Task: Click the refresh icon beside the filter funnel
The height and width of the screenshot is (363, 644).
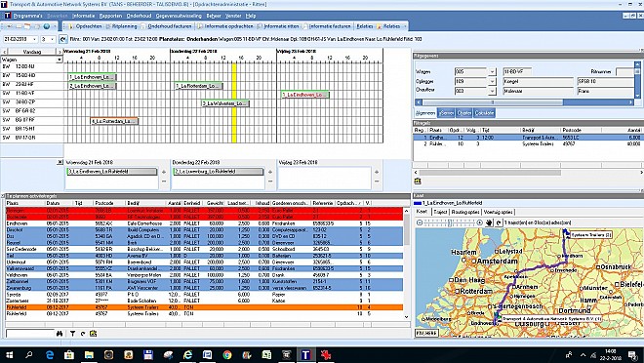Action: (x=83, y=334)
